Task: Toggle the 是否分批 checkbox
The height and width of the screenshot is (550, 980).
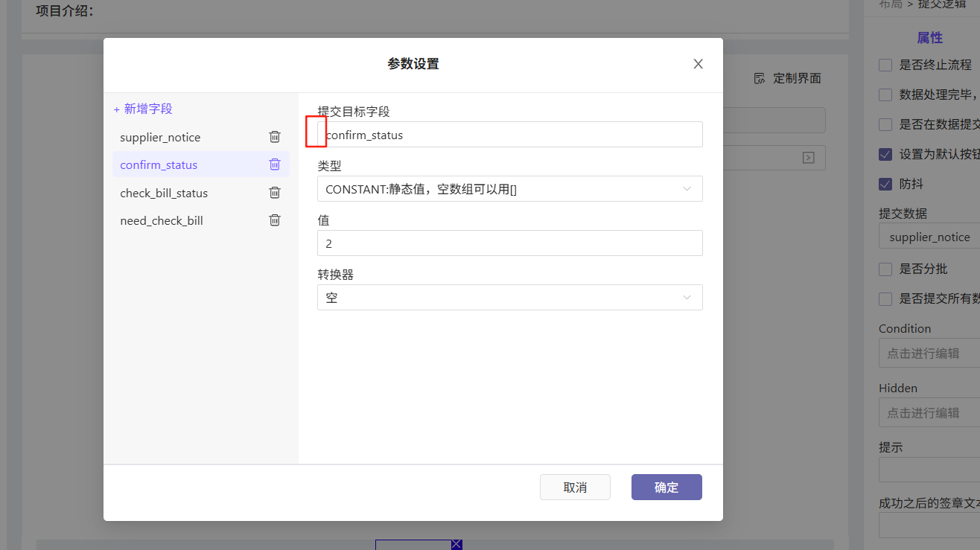Action: tap(885, 269)
